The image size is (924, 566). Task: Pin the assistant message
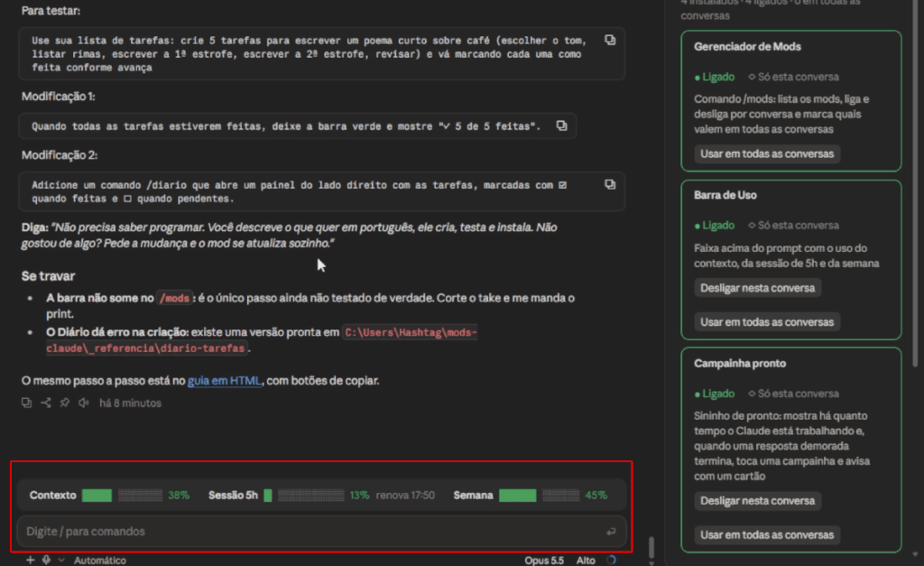click(65, 403)
